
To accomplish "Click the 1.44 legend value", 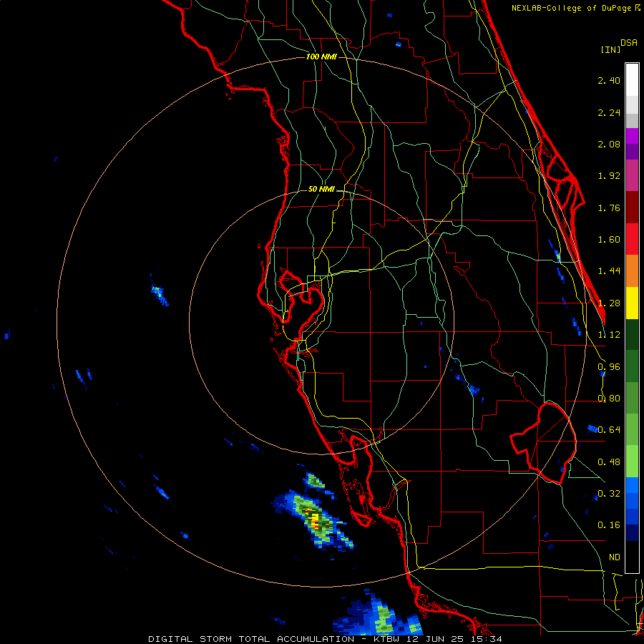I will click(609, 271).
